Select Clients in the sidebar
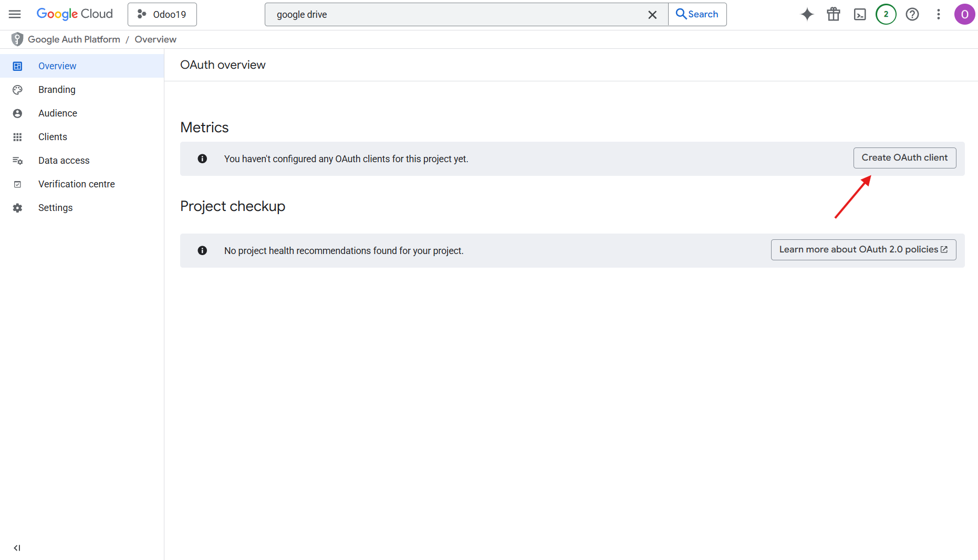Image resolution: width=978 pixels, height=560 pixels. click(x=53, y=137)
